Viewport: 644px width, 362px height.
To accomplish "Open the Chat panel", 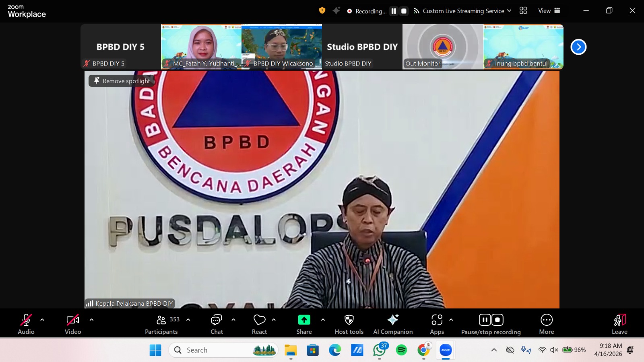I will [217, 324].
